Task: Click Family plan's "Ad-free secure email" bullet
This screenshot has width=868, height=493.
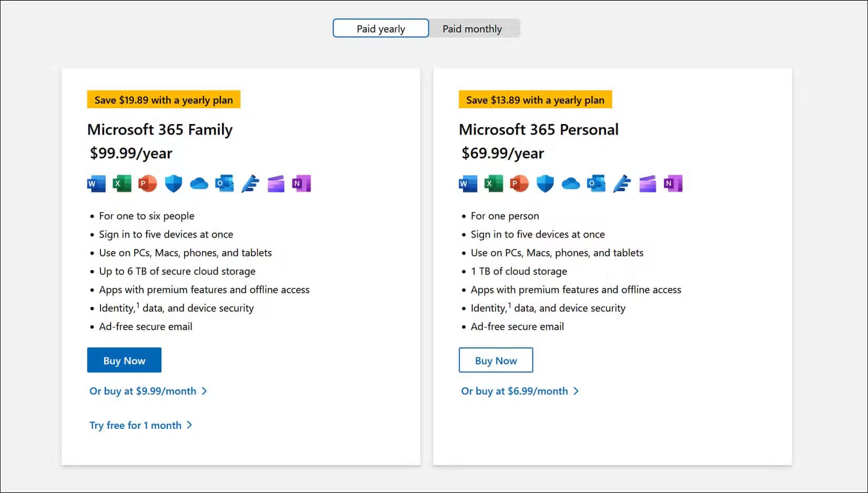Action: (146, 326)
